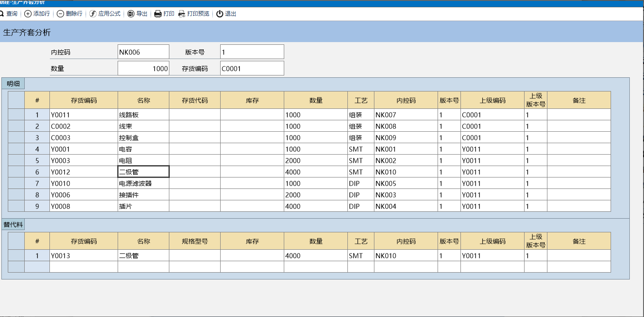Screen dimensions: 644x317
Task: Click the 打印 printer icon
Action: (x=158, y=14)
